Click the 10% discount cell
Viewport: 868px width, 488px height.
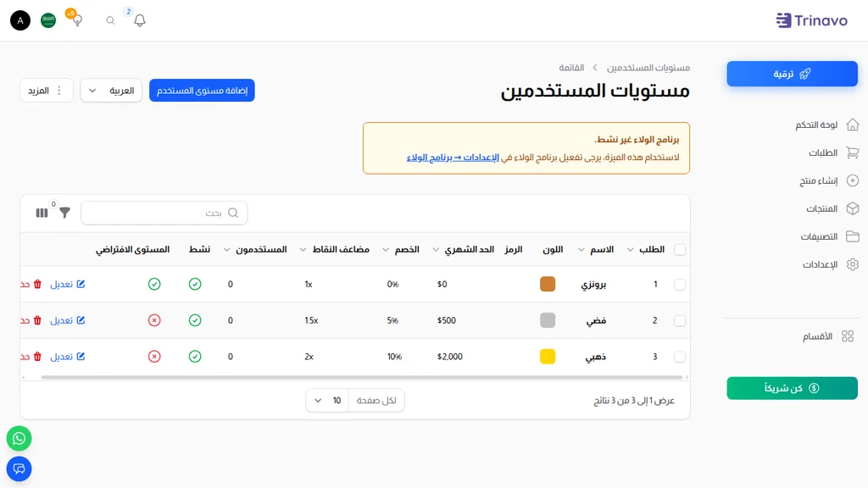pos(394,357)
